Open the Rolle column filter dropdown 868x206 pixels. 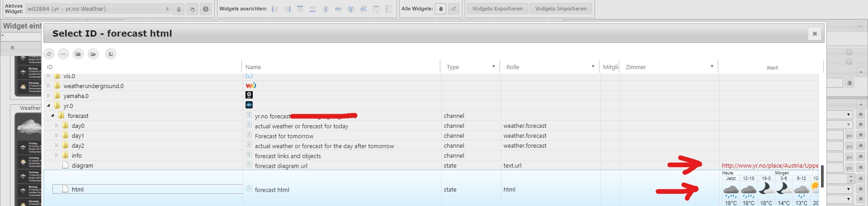[593, 66]
